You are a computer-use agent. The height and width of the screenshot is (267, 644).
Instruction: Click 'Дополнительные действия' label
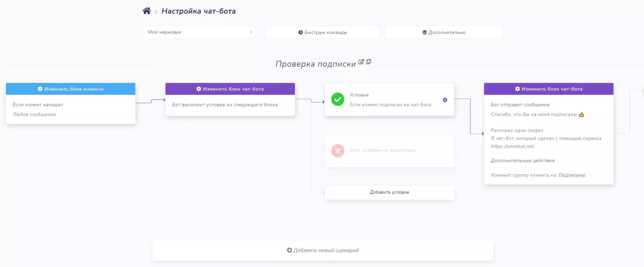523,160
